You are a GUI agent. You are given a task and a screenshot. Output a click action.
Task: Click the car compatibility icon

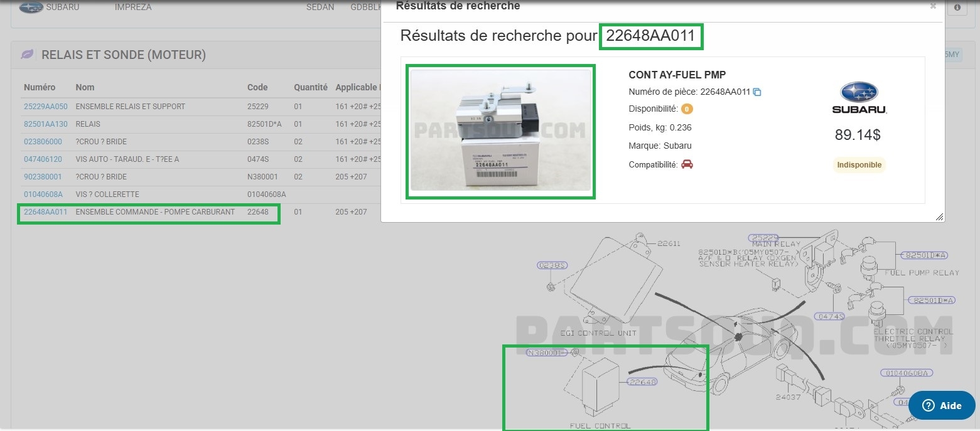(687, 164)
